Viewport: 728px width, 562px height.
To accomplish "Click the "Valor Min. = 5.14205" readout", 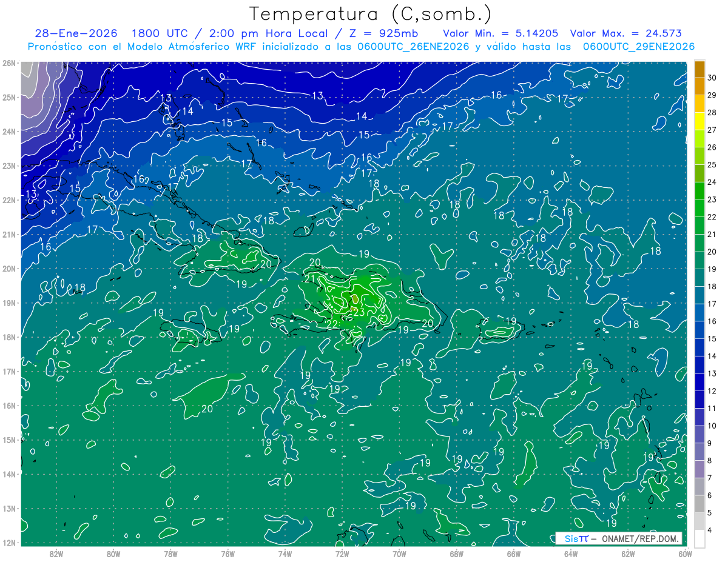I will click(501, 33).
